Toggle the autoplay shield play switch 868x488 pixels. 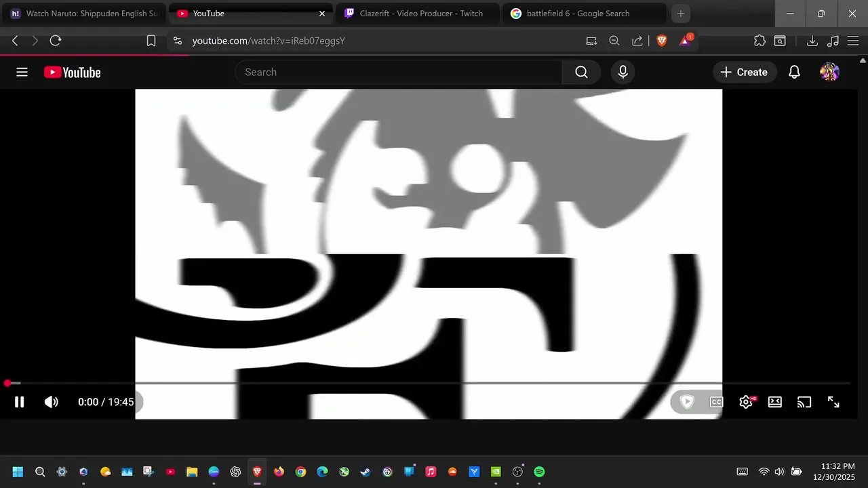687,402
